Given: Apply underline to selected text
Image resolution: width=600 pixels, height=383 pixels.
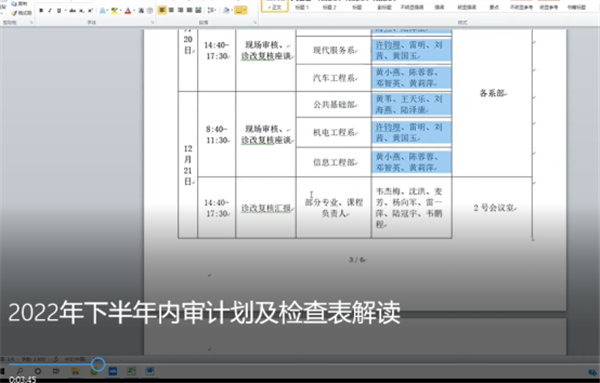Looking at the screenshot, I should 59,11.
